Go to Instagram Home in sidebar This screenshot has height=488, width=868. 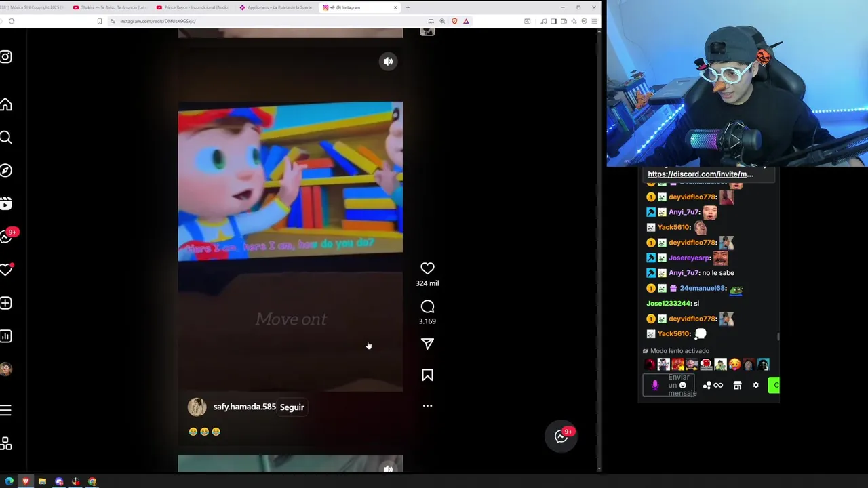tap(6, 104)
